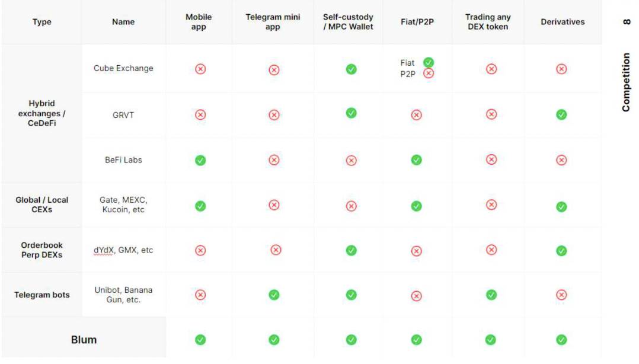639x364 pixels.
Task: Click the red cross beside P2P label
Action: point(429,74)
